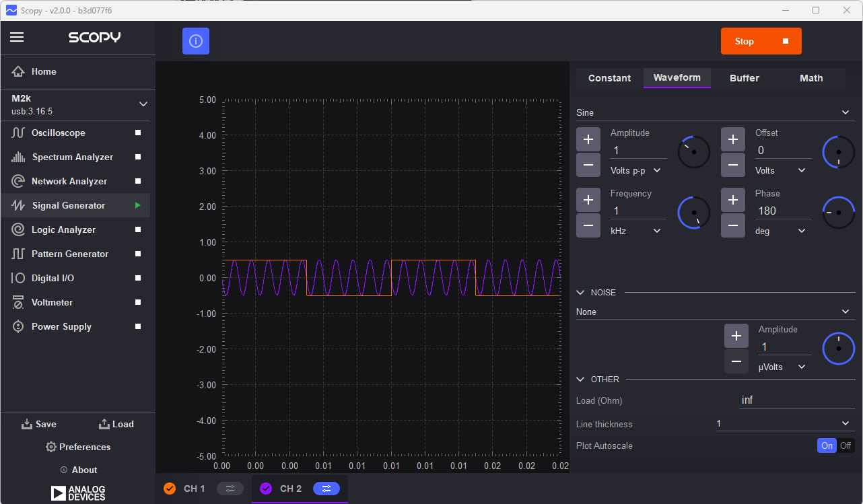Decrease noise Amplitude with minus button
Viewport: 863px width, 504px height.
[x=736, y=361]
